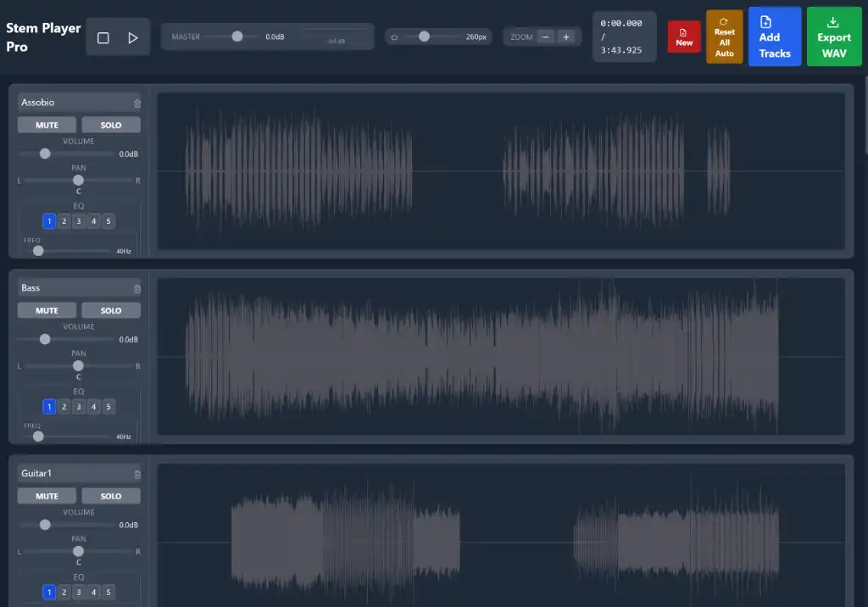Open the Add Tracks button
868x607 pixels.
pos(775,37)
